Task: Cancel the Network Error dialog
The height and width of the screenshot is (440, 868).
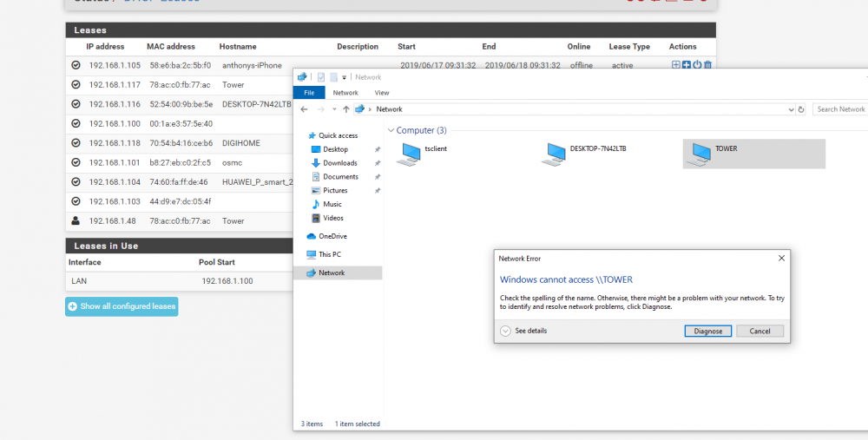Action: tap(759, 331)
